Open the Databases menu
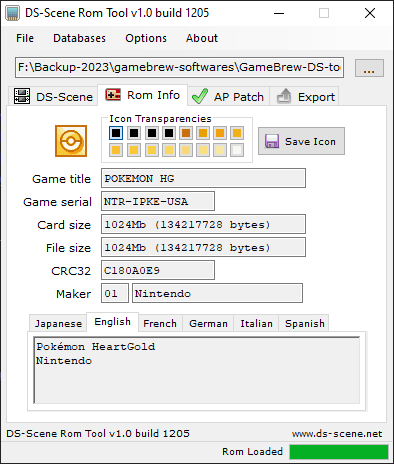Screen dimensions: 394x464 (x=79, y=38)
